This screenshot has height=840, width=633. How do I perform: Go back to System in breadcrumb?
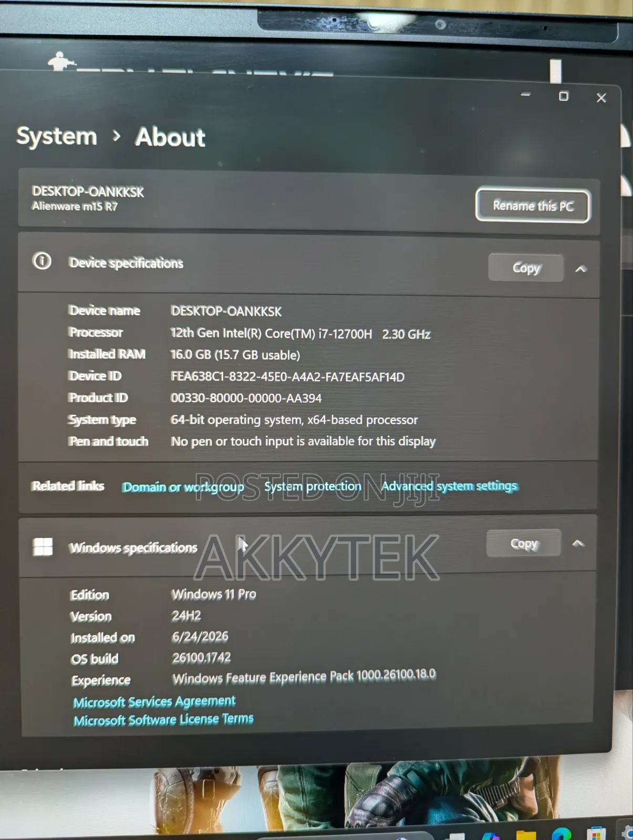57,136
